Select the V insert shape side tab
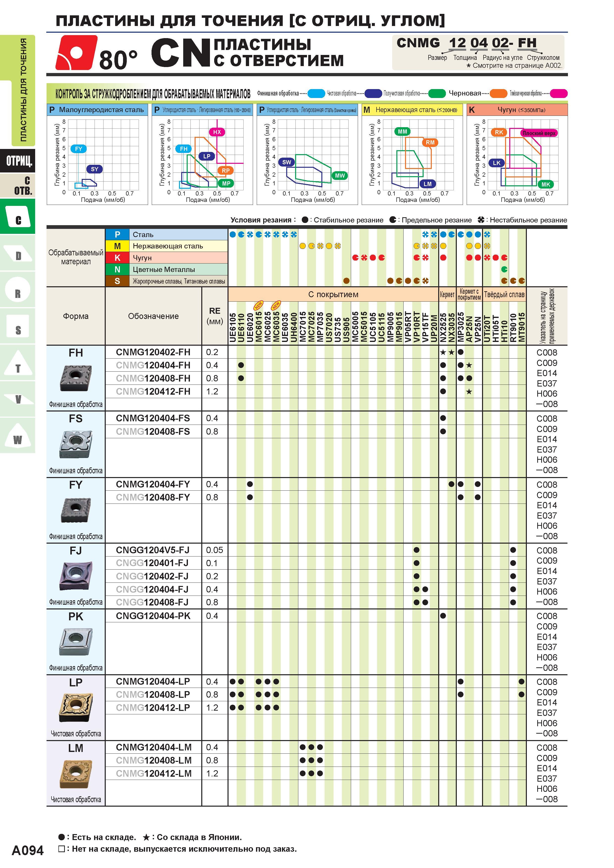The width and height of the screenshot is (614, 868). pyautogui.click(x=18, y=400)
